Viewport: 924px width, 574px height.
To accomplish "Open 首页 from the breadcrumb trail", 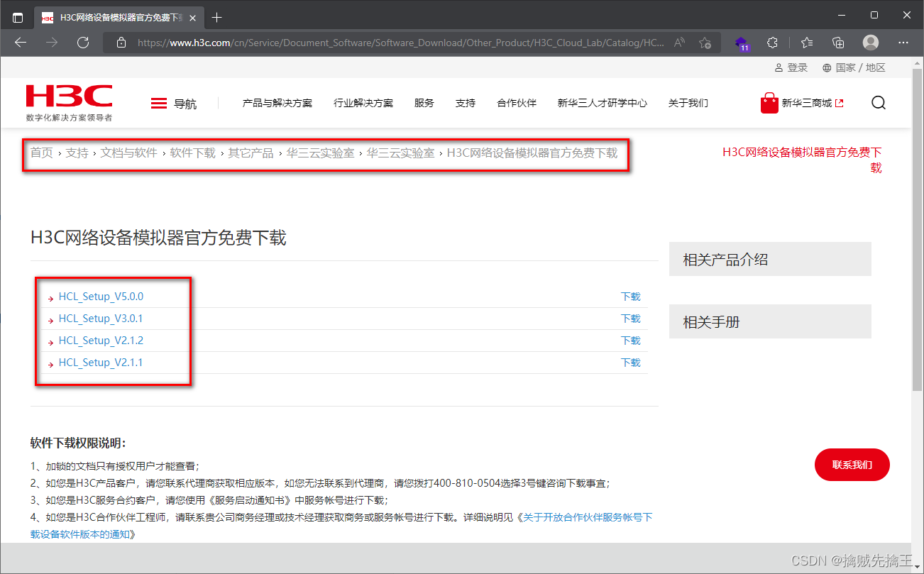I will pos(41,152).
